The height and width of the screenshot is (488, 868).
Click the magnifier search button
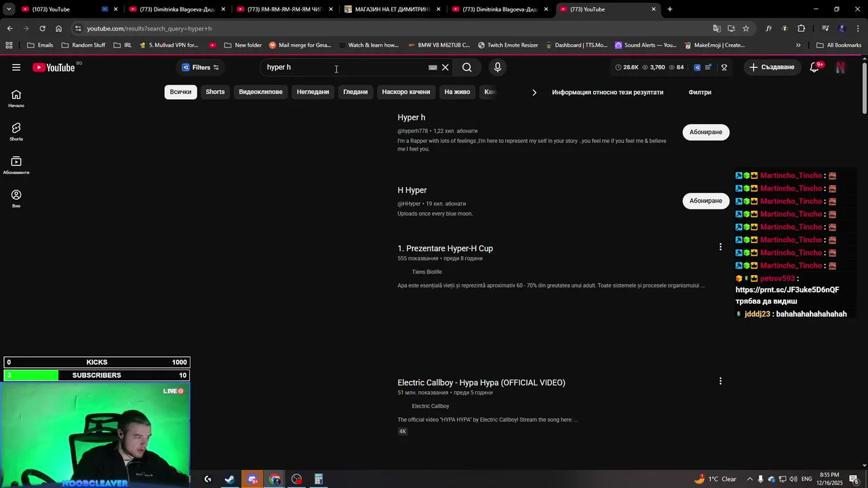tap(467, 67)
